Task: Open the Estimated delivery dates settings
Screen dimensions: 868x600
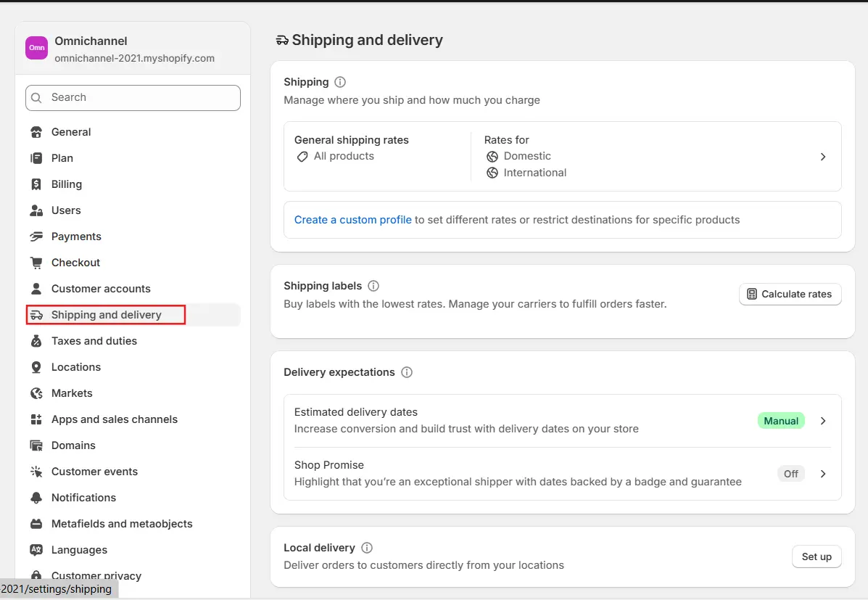Action: (823, 420)
